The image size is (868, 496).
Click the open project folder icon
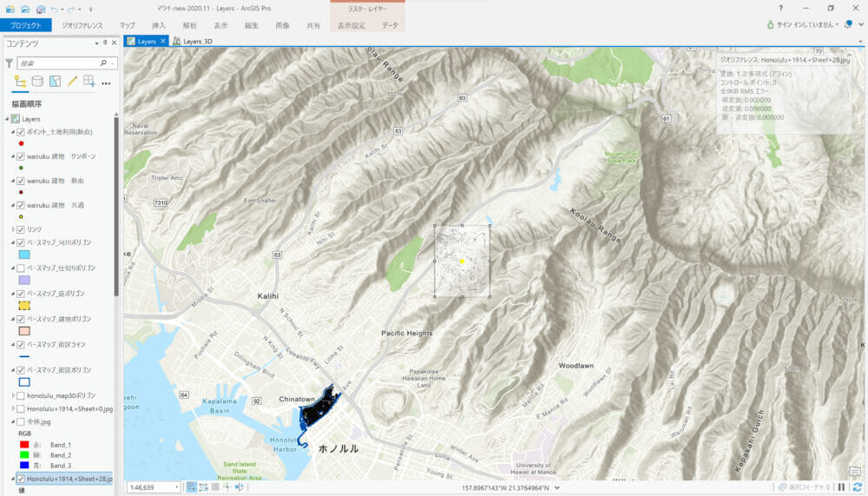[25, 9]
